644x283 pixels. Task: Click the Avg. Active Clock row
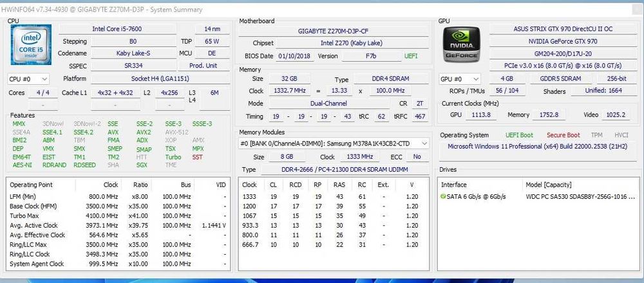(118, 226)
